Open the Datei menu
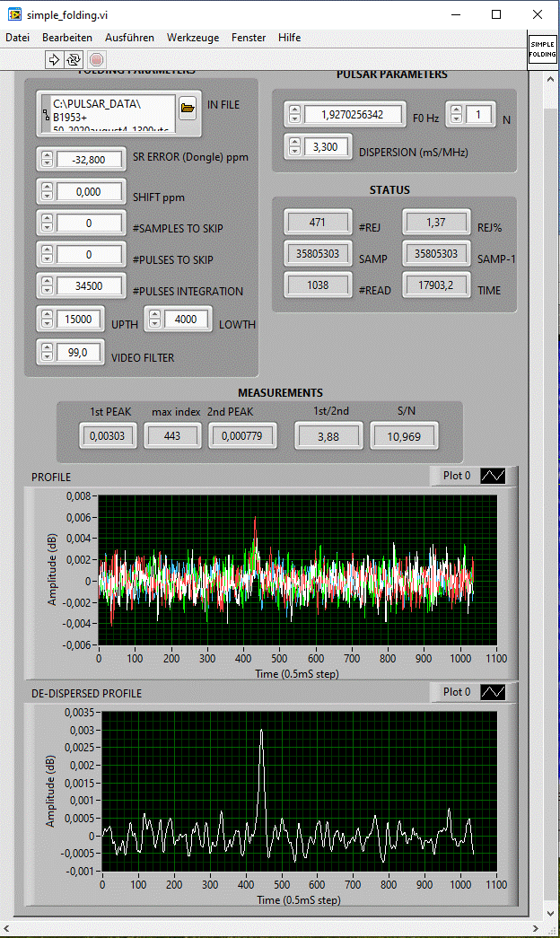Screen dimensions: 560x938 pos(17,38)
